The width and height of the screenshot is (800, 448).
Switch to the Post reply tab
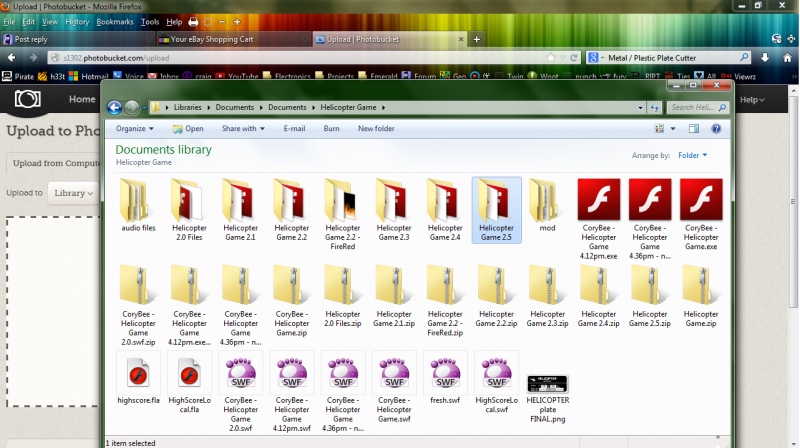[77, 39]
